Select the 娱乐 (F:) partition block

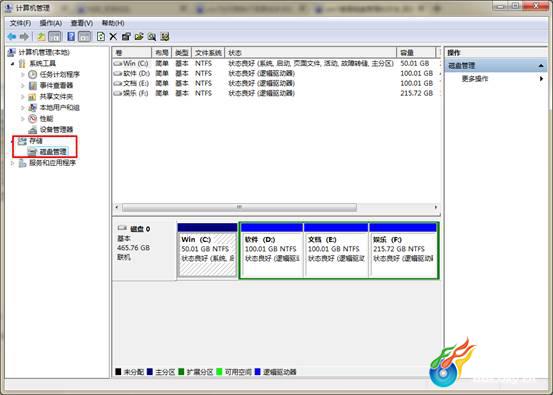[x=403, y=250]
